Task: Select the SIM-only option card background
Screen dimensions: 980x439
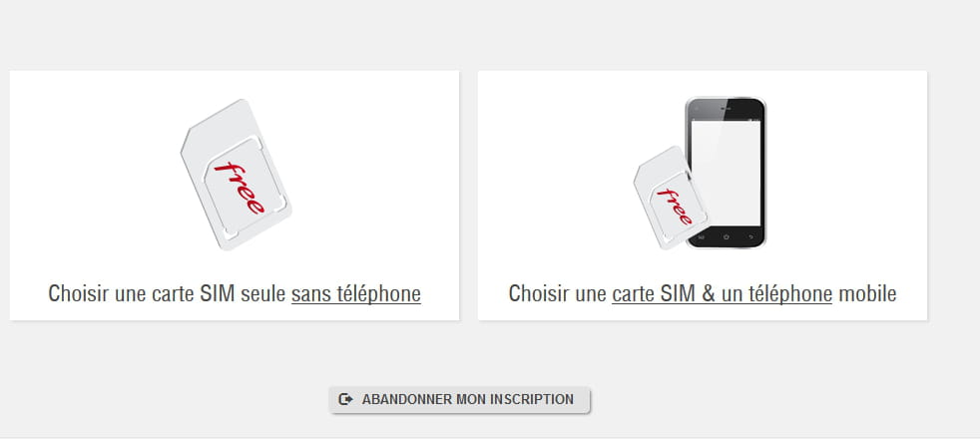Action: pyautogui.click(x=235, y=196)
